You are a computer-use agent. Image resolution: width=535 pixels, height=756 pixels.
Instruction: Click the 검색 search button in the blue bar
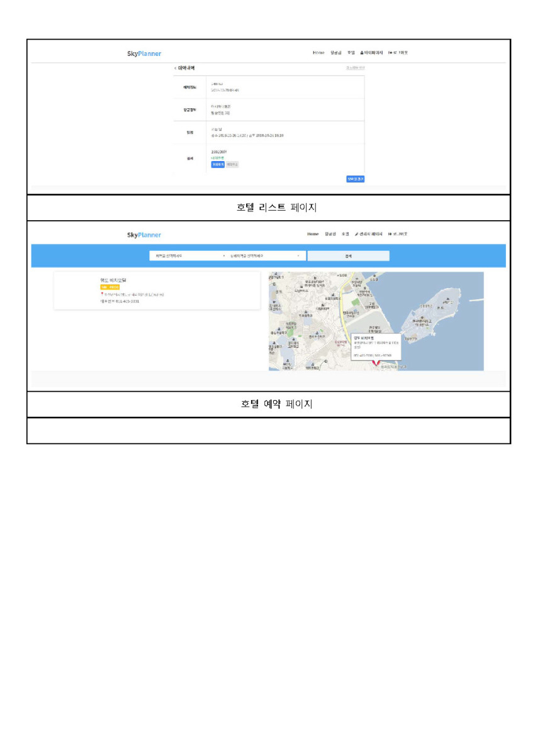click(348, 256)
